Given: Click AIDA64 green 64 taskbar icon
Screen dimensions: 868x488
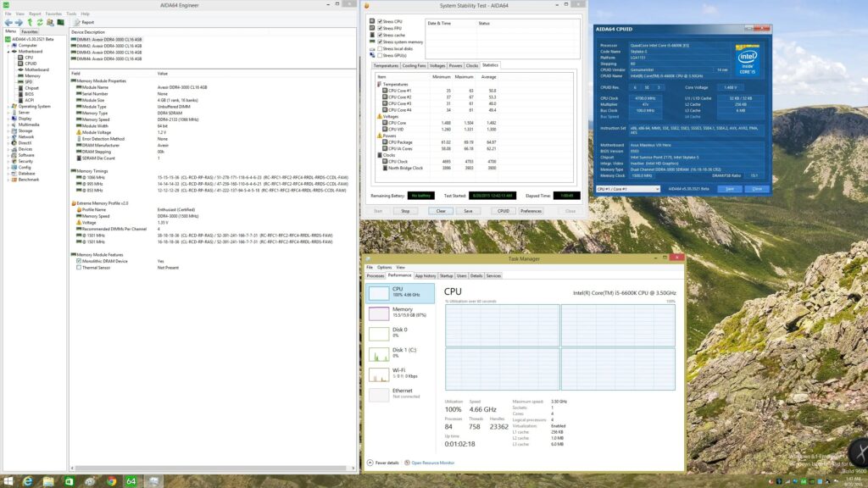Looking at the screenshot, I should [x=131, y=481].
